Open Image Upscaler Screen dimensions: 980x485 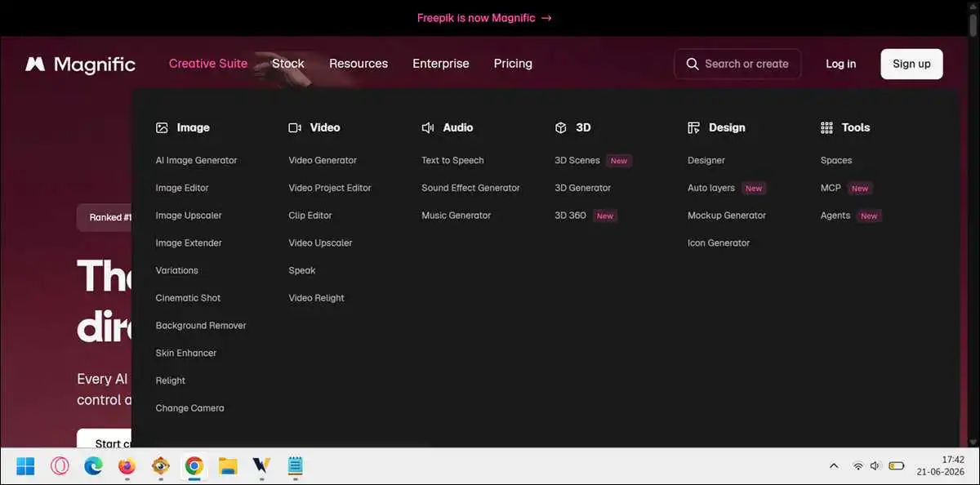(189, 216)
